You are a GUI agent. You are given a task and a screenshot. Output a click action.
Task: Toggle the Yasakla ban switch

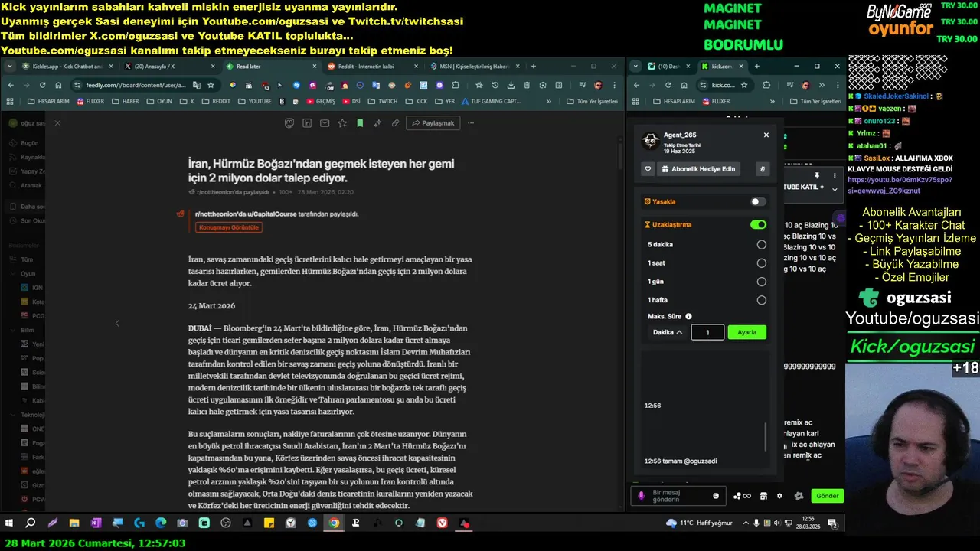coord(757,201)
